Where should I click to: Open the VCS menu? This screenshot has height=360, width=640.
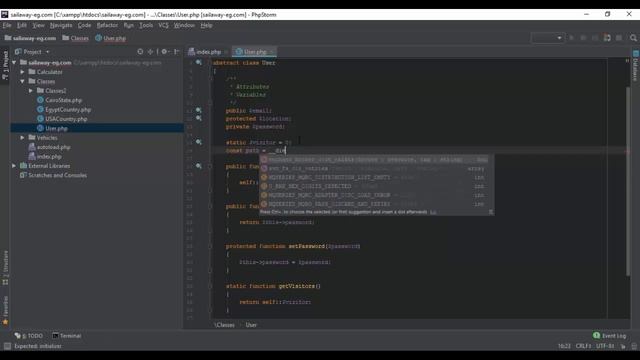pos(163,25)
